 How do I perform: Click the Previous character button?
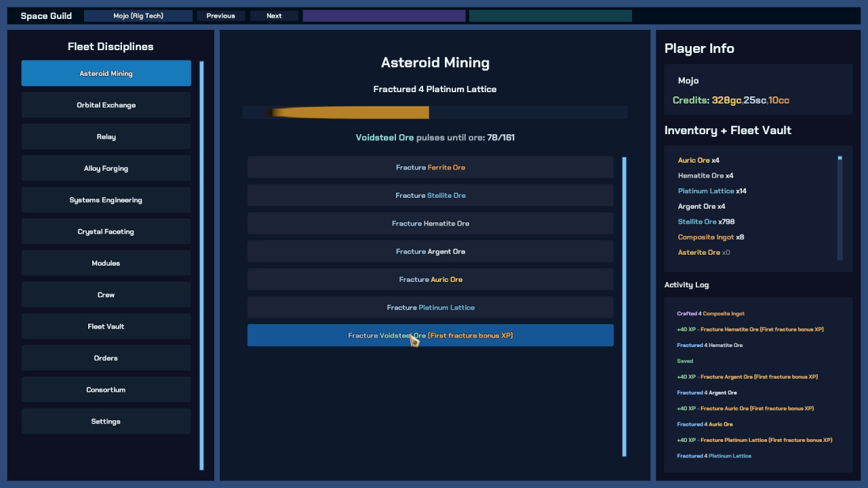(220, 16)
